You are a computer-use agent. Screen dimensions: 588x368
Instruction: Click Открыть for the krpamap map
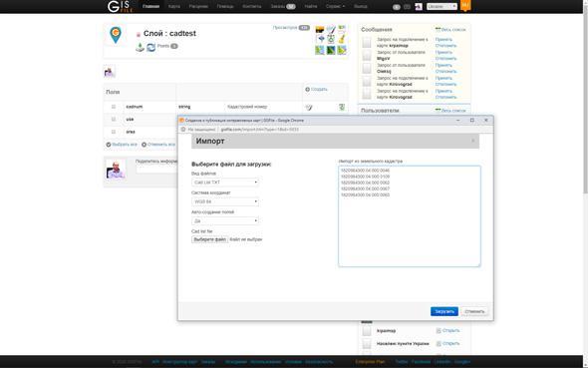coord(450,330)
